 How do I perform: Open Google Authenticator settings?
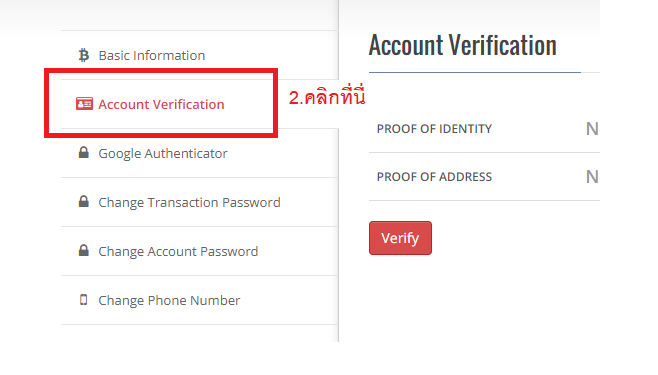[199, 153]
